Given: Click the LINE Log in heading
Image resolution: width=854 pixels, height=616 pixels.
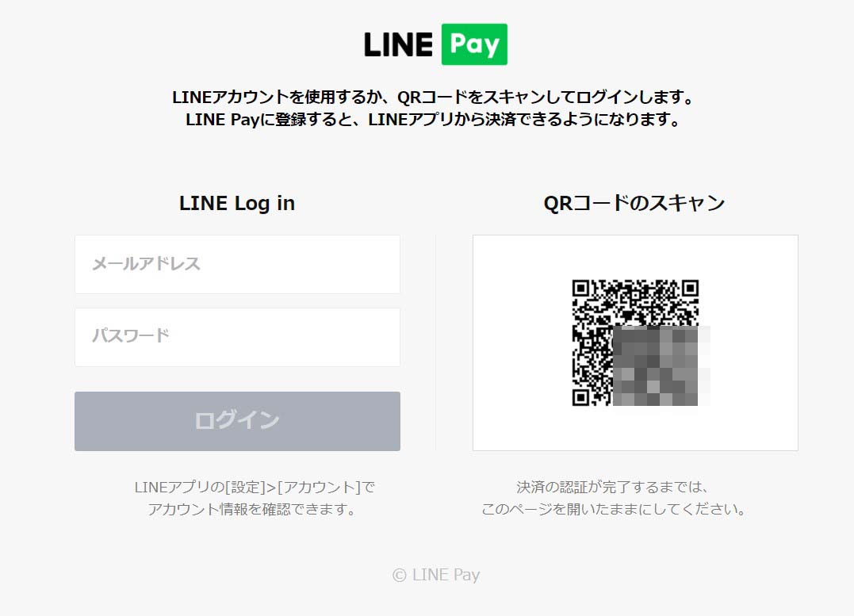Looking at the screenshot, I should click(237, 203).
